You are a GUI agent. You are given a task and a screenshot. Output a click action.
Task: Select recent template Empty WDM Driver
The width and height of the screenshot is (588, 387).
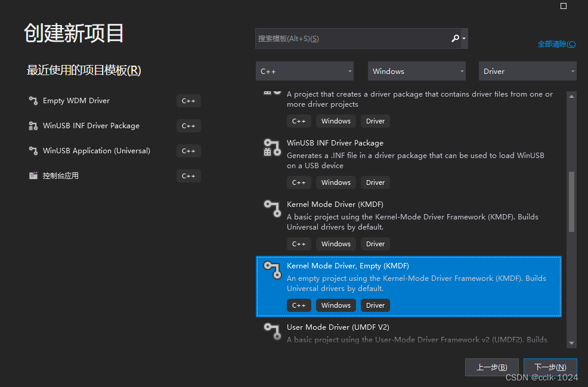tap(76, 101)
